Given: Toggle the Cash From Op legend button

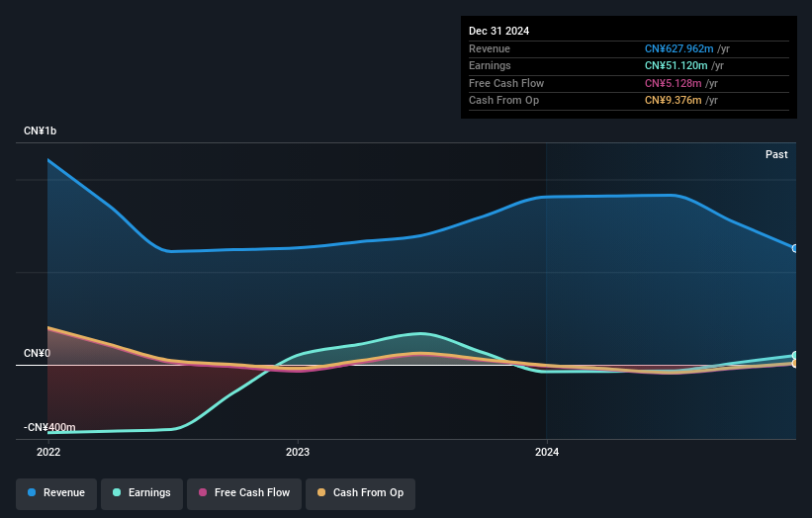Looking at the screenshot, I should click(360, 493).
